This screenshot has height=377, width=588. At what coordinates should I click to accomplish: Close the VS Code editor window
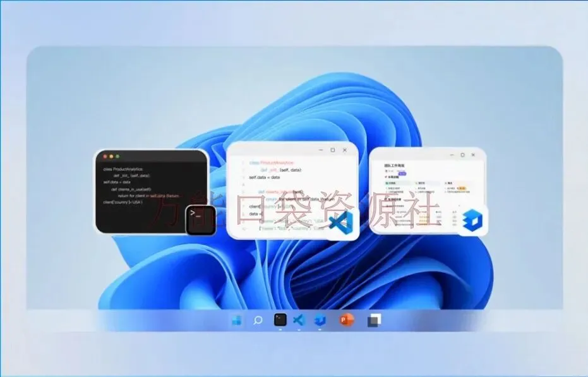click(345, 150)
